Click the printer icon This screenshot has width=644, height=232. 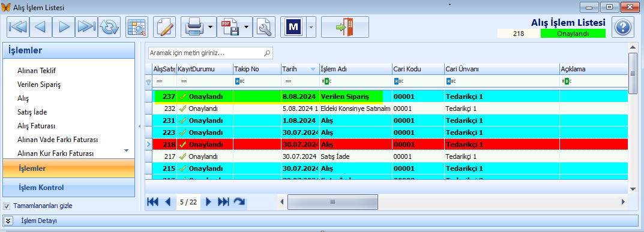coord(194,27)
